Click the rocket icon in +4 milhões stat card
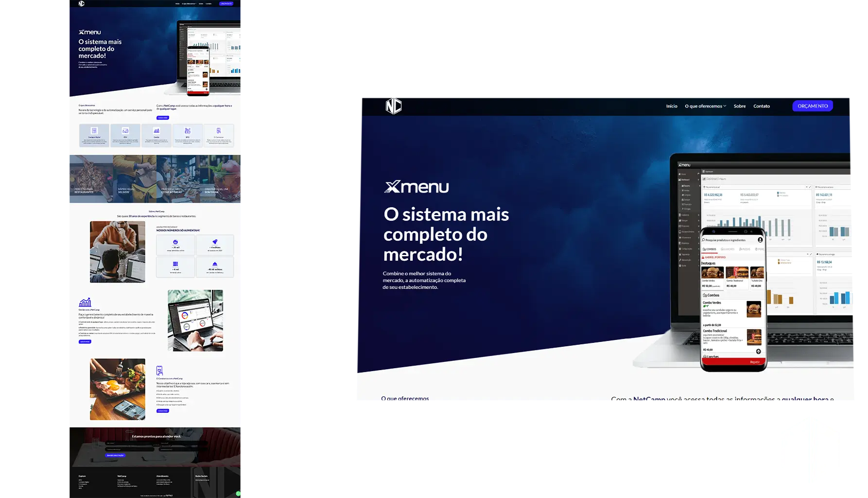This screenshot has width=868, height=498. pos(215,242)
